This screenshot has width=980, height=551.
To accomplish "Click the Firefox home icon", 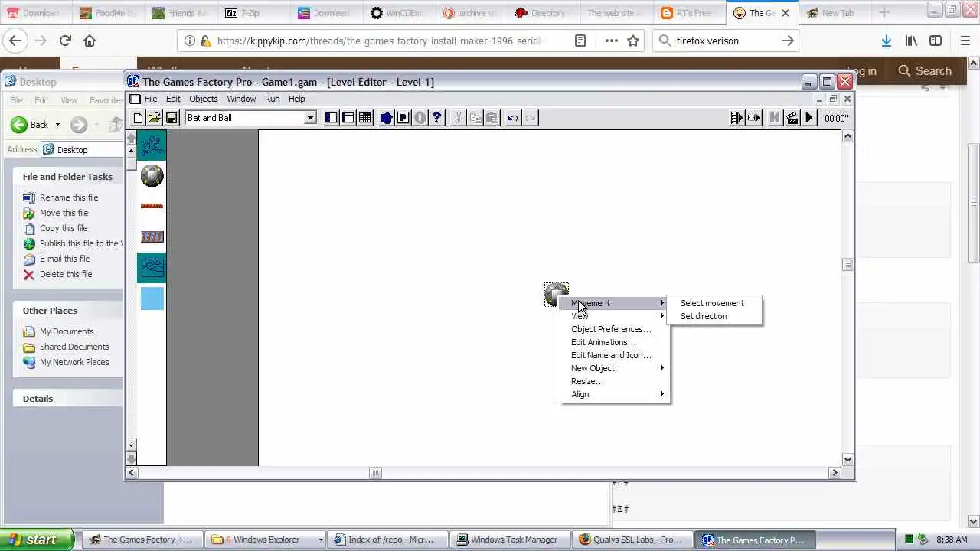I will [90, 41].
